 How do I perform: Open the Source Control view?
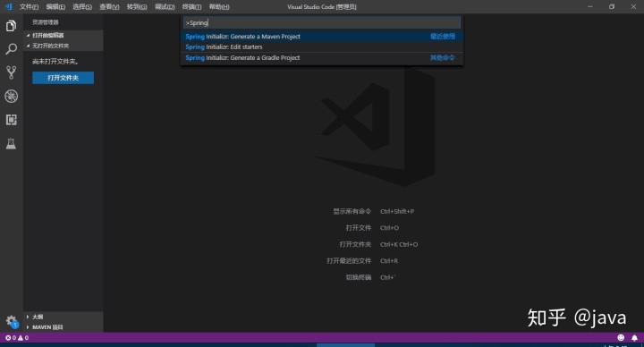pos(11,72)
